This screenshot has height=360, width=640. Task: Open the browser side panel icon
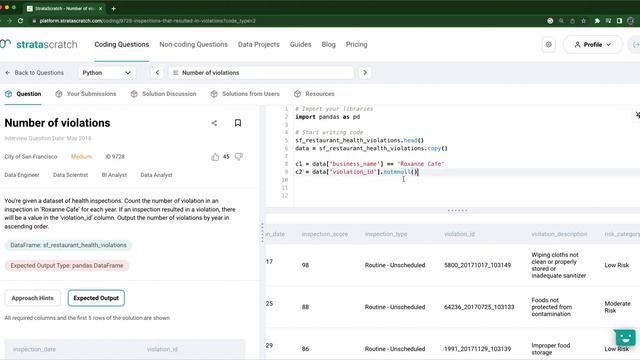(x=619, y=21)
